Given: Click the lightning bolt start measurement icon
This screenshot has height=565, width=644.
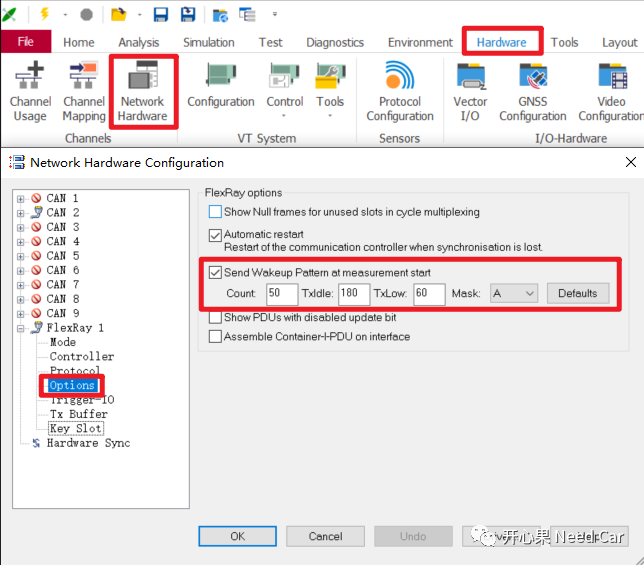Looking at the screenshot, I should click(x=44, y=14).
